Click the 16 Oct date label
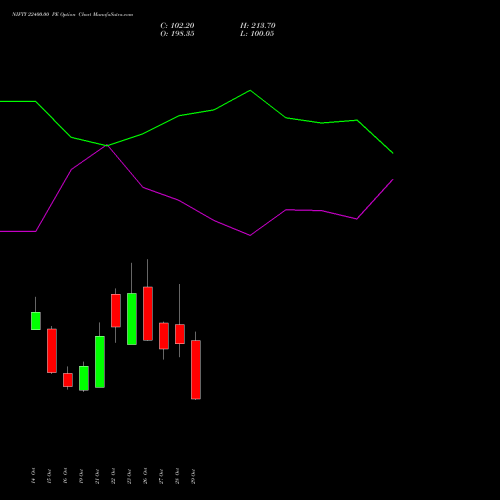 [x=65, y=476]
